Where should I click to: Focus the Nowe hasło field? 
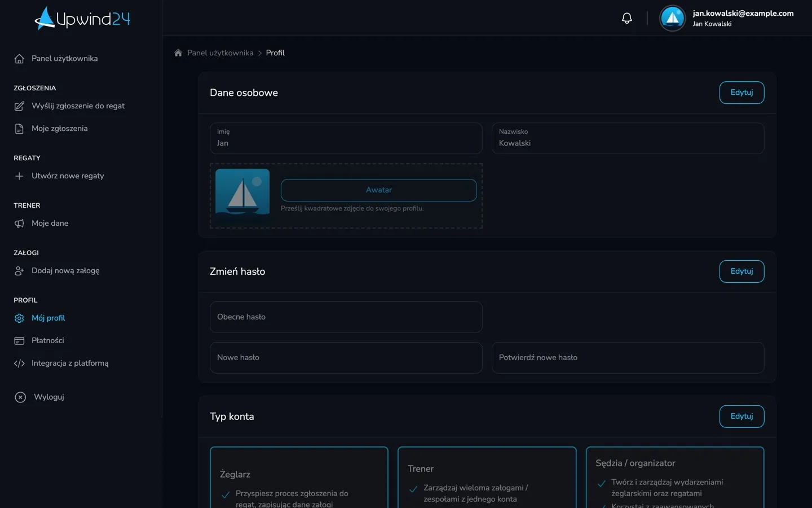pyautogui.click(x=346, y=358)
